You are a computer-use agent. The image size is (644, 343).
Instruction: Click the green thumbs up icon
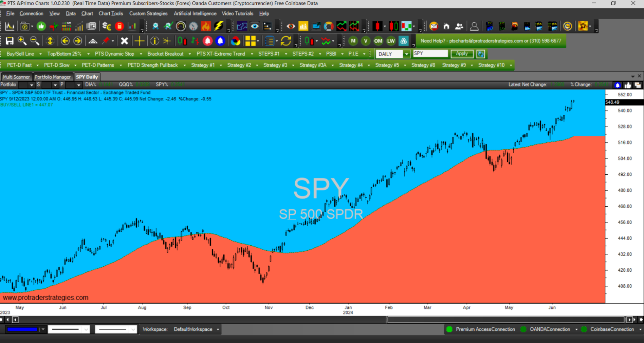coord(41,26)
